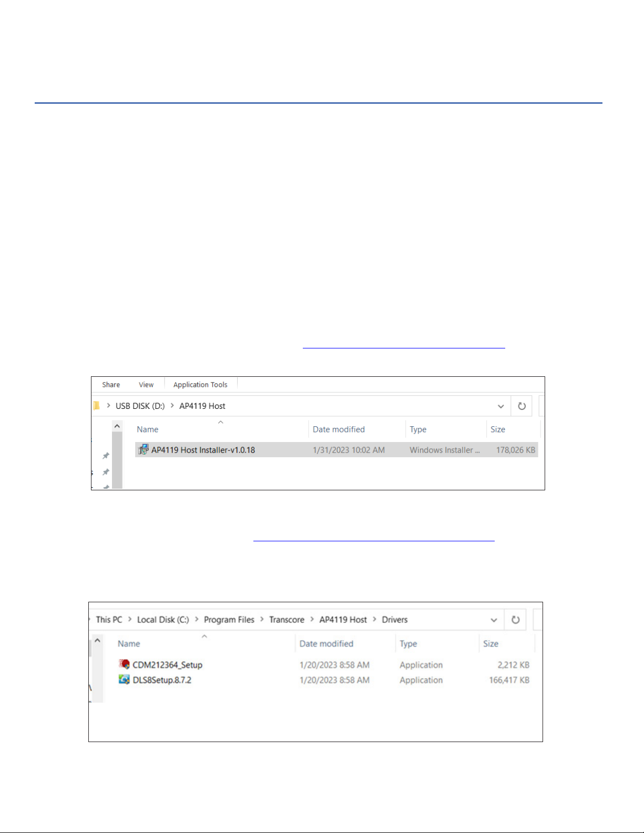644x833 pixels.
Task: Refresh the USB DISK folder view
Action: [x=522, y=406]
